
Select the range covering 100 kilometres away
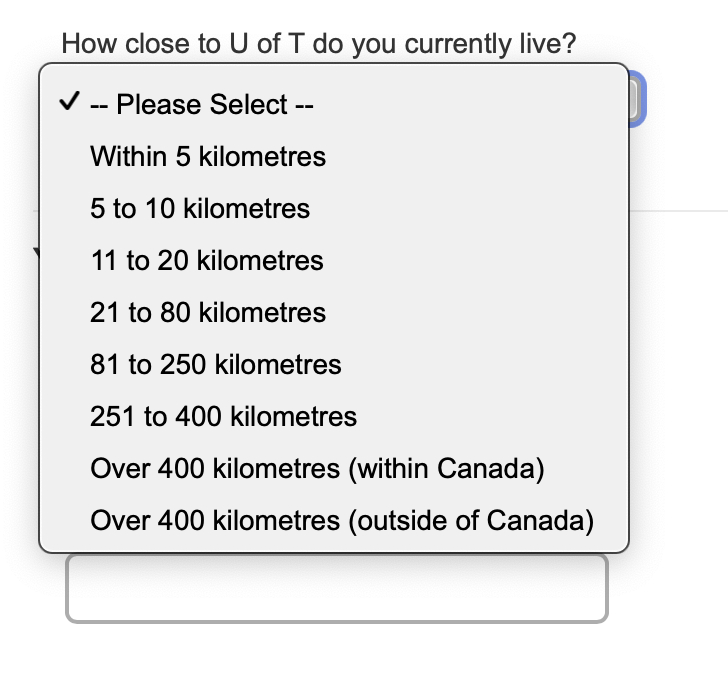pos(216,365)
